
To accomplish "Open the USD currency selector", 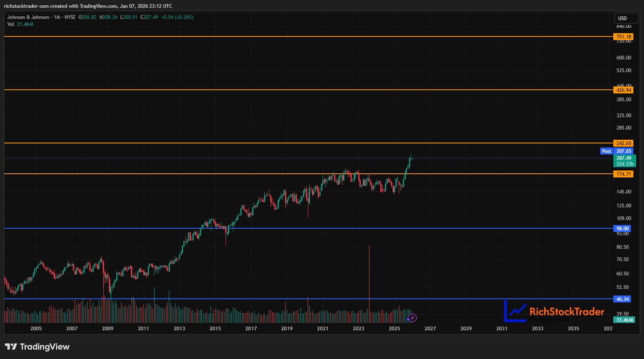I will [x=626, y=18].
